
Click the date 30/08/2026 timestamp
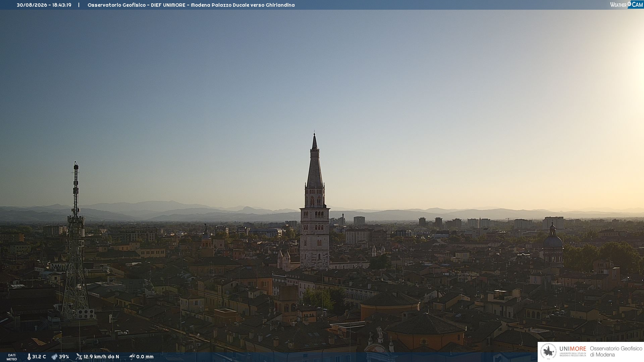[32, 5]
